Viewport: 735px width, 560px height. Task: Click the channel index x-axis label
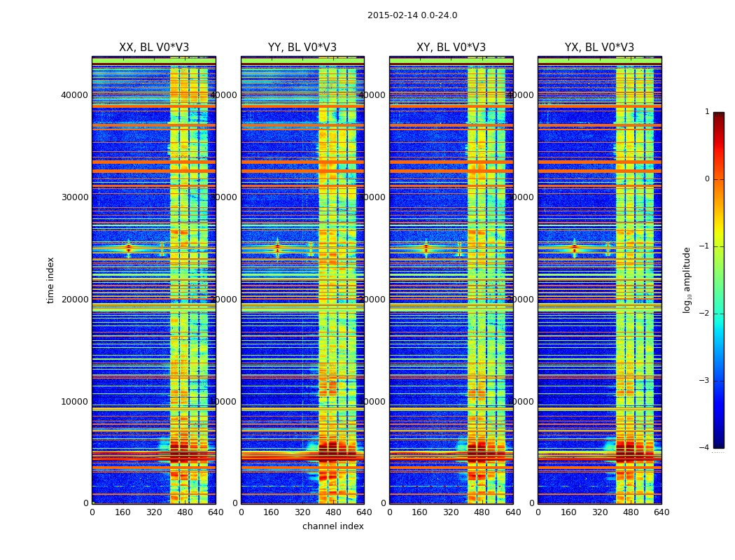click(x=332, y=526)
